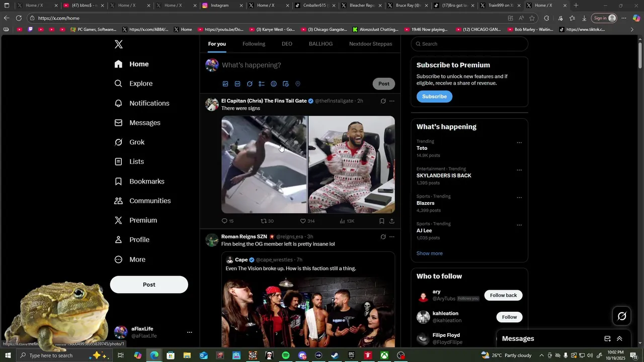This screenshot has height=362, width=644.
Task: Click the large Post button in sidebar
Action: click(149, 285)
